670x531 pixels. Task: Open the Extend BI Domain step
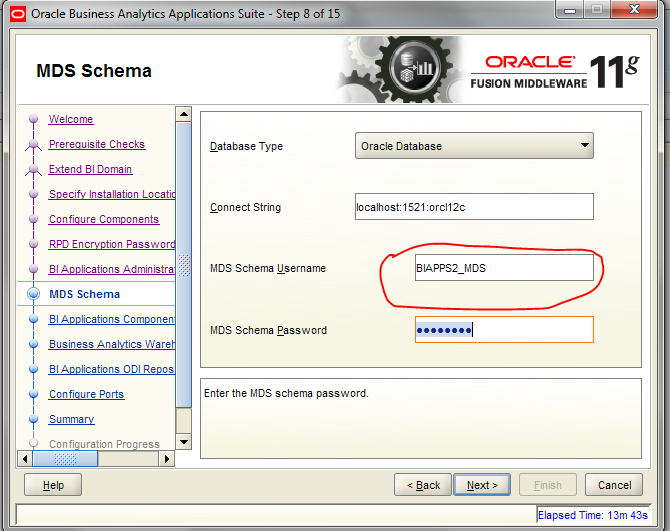tap(90, 169)
